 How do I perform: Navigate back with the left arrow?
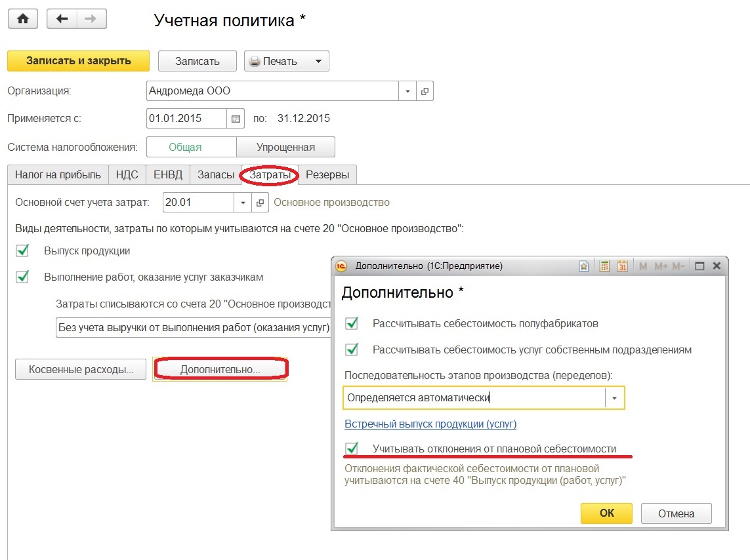click(x=62, y=19)
